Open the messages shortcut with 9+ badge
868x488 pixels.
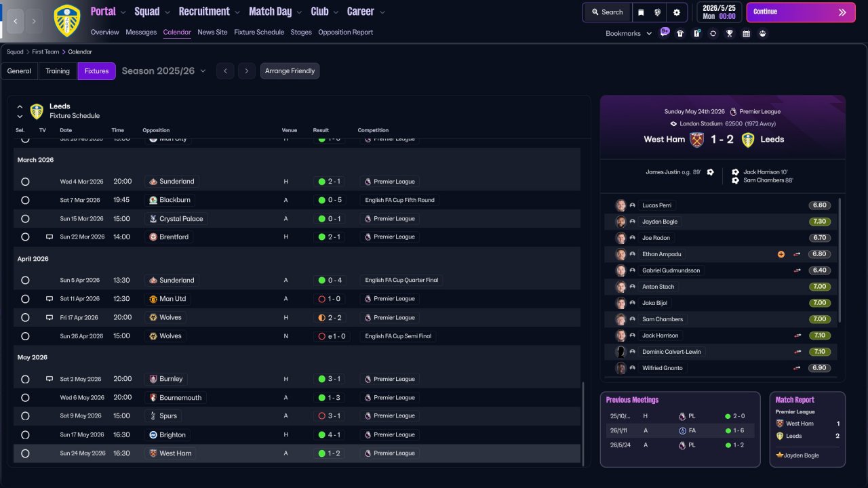click(x=665, y=33)
